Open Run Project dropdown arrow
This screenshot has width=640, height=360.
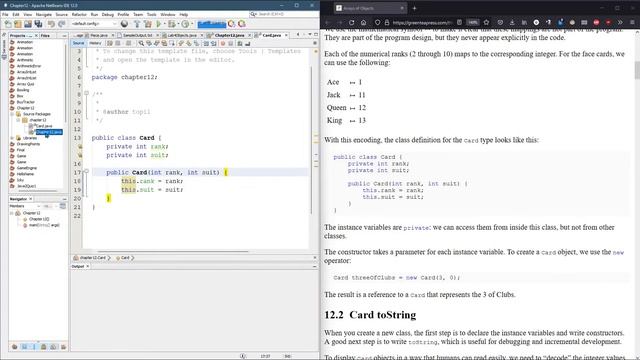click(x=164, y=24)
